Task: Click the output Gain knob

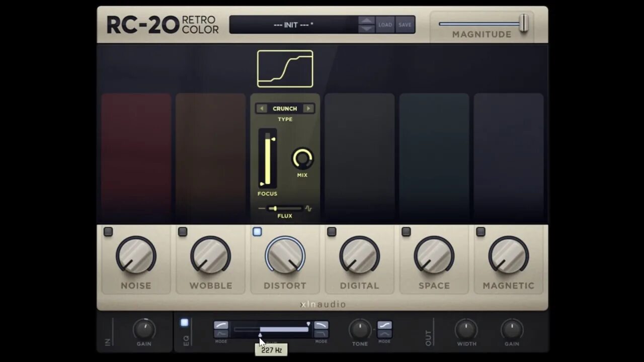Action: [x=512, y=330]
